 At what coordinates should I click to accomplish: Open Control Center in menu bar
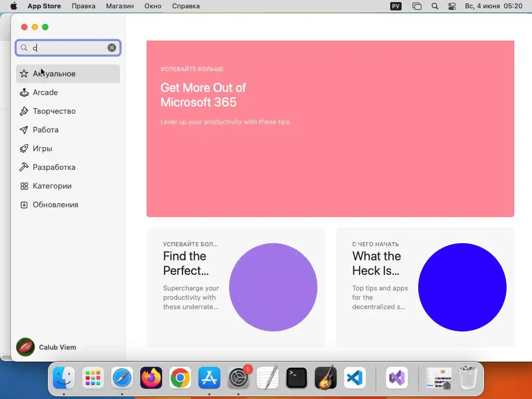tap(452, 6)
